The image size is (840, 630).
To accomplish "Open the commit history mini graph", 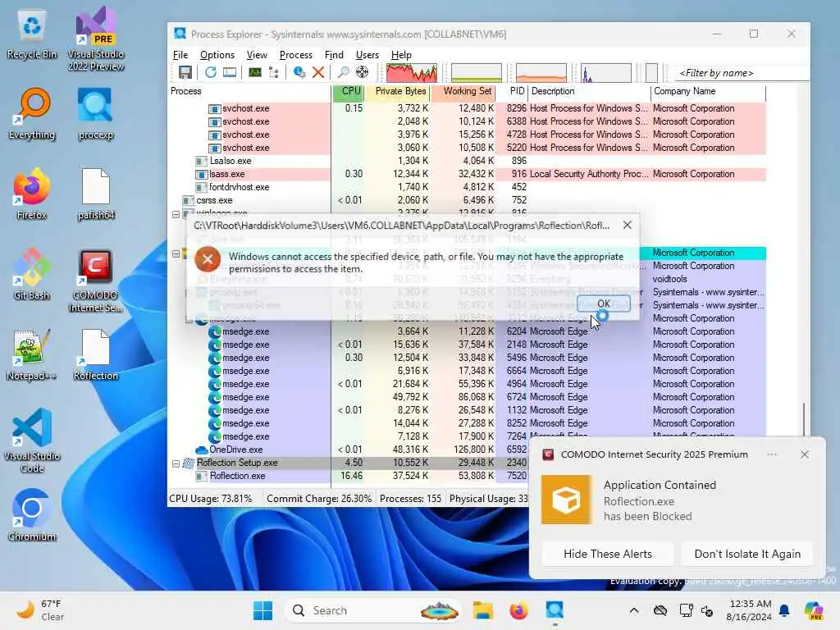I will [x=477, y=72].
